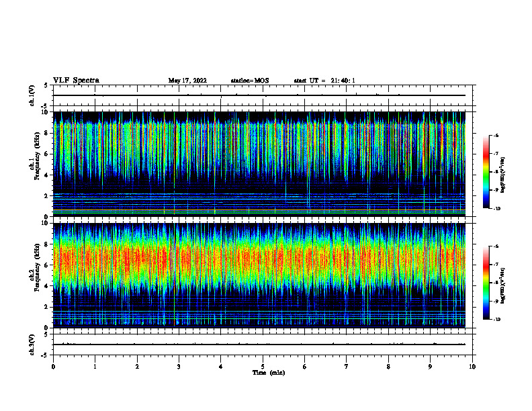
Task: Click the ch.1 PSD color bar
Action: pyautogui.click(x=486, y=172)
